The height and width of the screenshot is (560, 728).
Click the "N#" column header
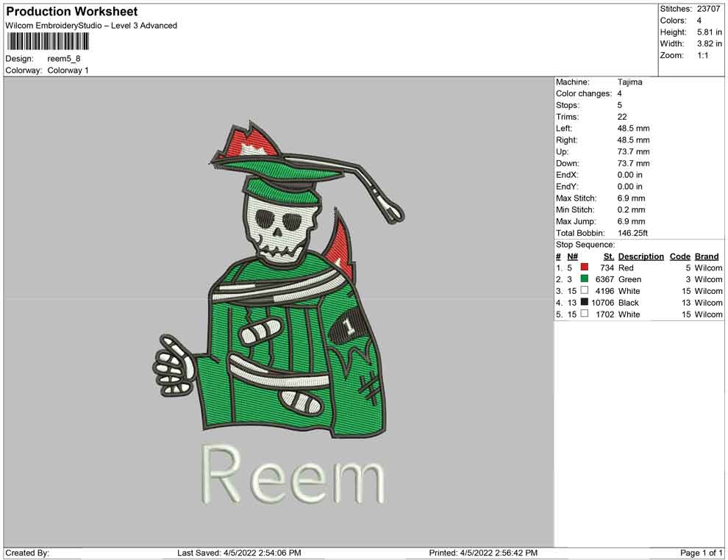572,256
